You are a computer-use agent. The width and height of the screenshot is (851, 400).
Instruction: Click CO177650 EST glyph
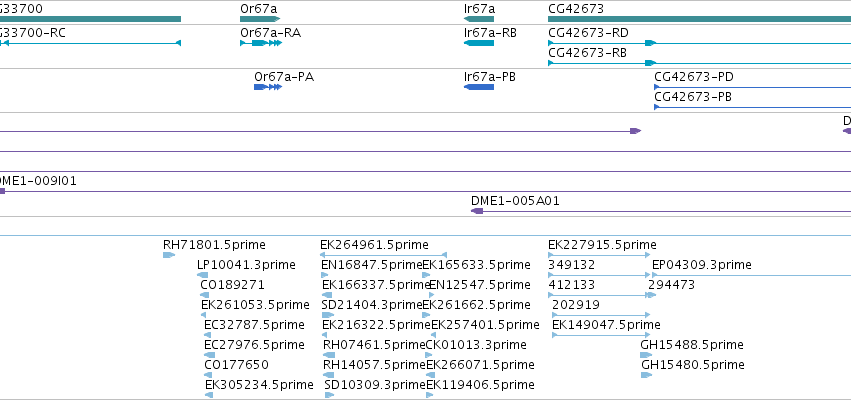pyautogui.click(x=209, y=376)
